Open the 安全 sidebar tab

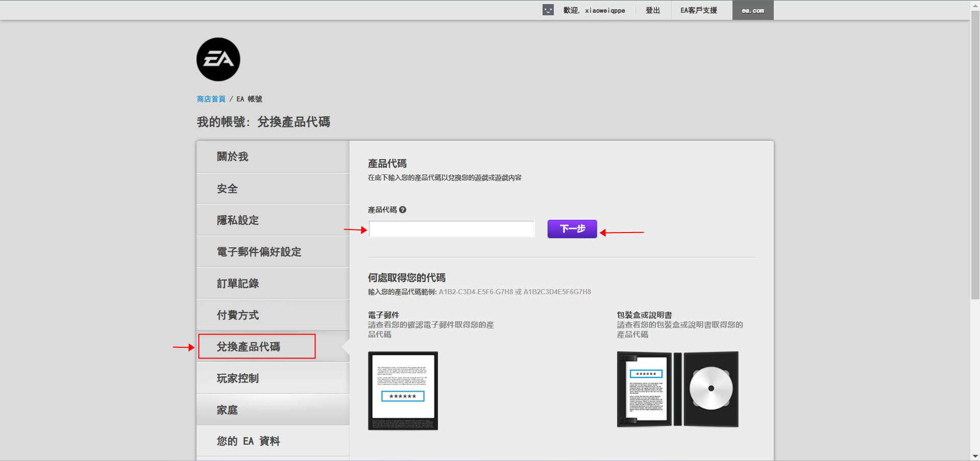pyautogui.click(x=273, y=189)
